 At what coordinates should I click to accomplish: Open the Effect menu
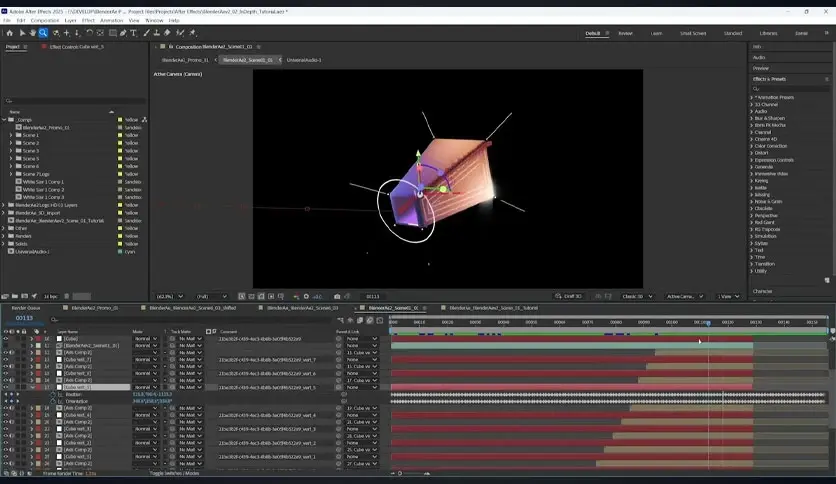pos(88,20)
